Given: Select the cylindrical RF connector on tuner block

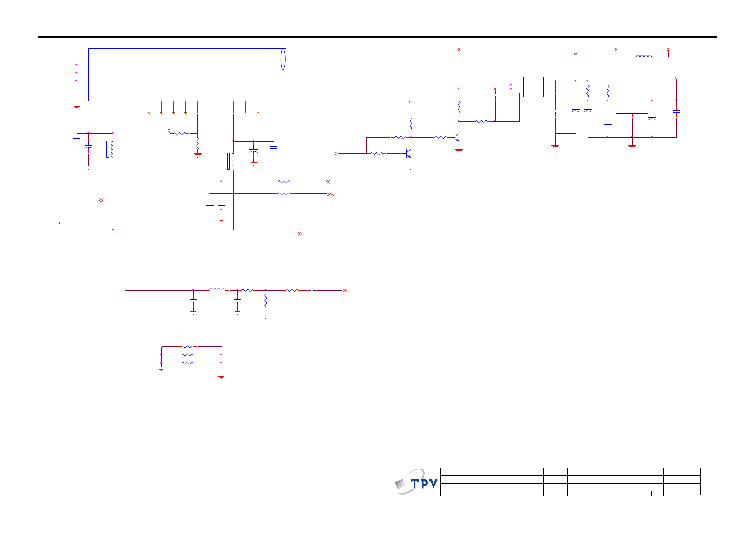Looking at the screenshot, I should pyautogui.click(x=276, y=59).
